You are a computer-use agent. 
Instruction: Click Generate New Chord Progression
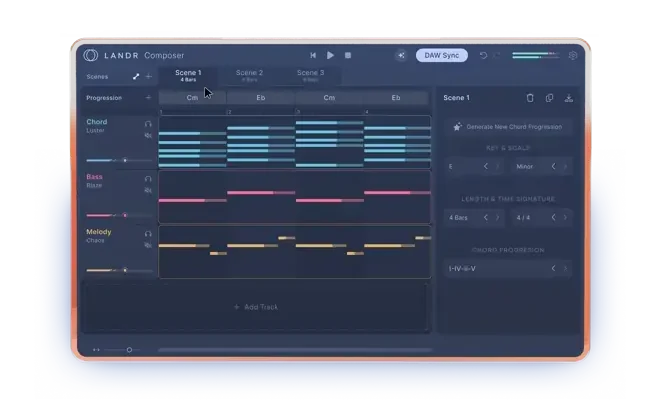[509, 127]
